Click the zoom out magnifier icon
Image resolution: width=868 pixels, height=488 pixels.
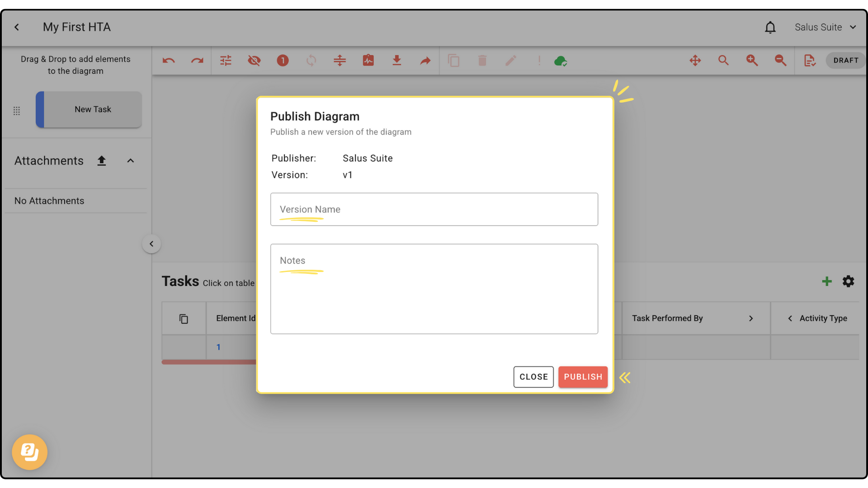click(780, 61)
